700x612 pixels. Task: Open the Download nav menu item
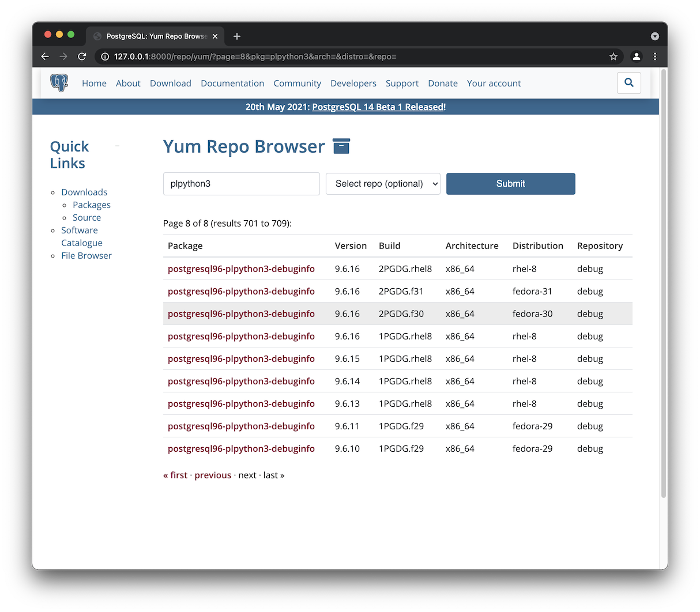point(170,84)
